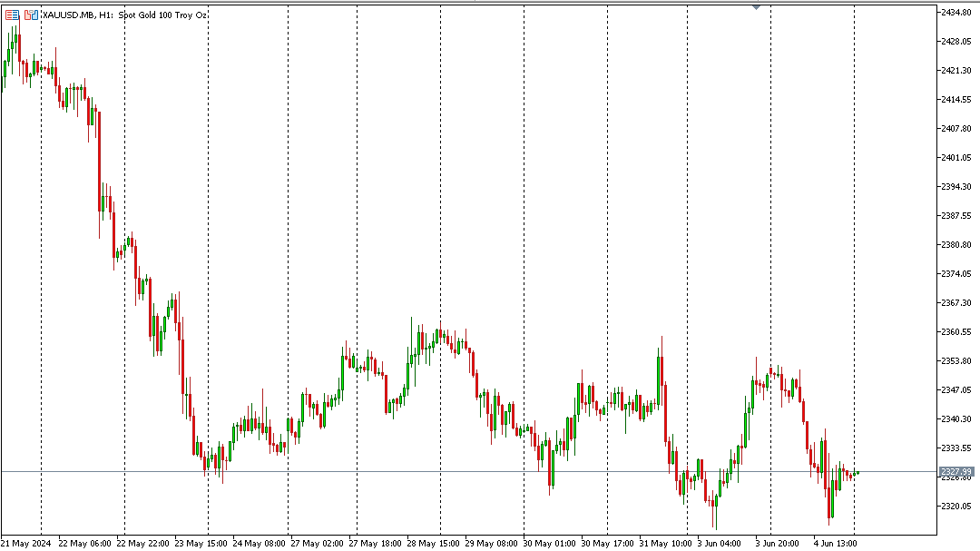980x551 pixels.
Task: Click the Depth of Market icon
Action: pyautogui.click(x=31, y=15)
